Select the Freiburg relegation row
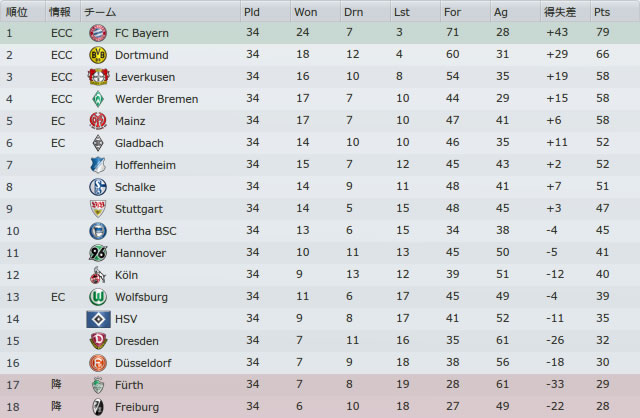 [x=320, y=407]
